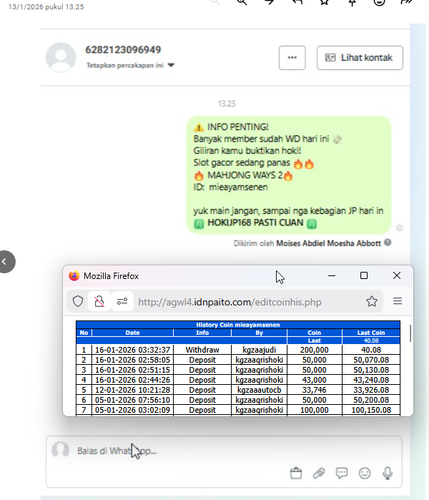The height and width of the screenshot is (500, 429).
Task: Click the message delivery status check icon
Action: pyautogui.click(x=399, y=228)
